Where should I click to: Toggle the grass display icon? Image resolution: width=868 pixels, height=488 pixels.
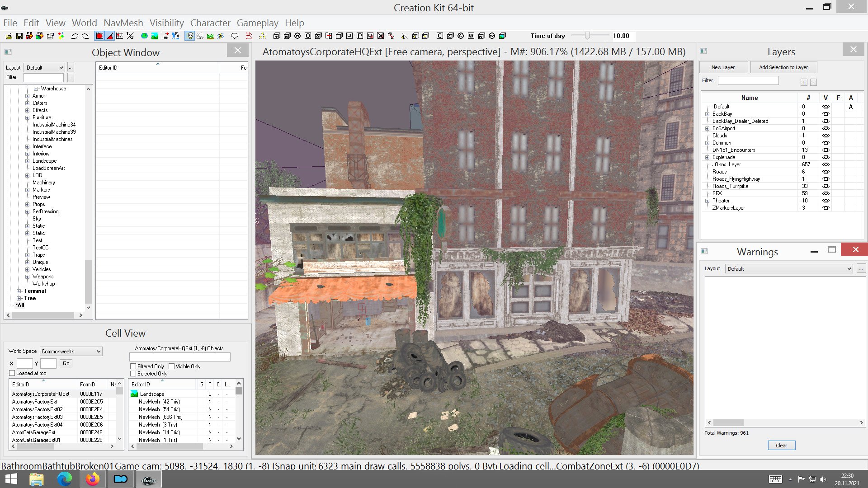click(x=210, y=36)
